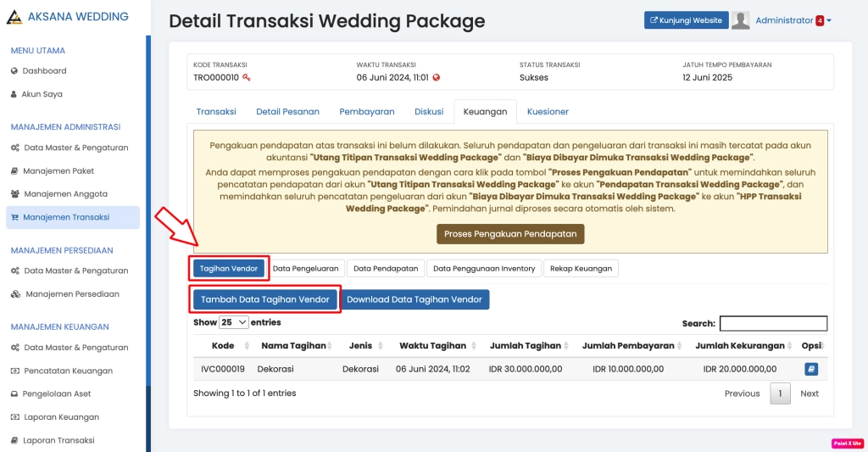
Task: Click the Aksana Wedding logo icon
Action: 14,17
